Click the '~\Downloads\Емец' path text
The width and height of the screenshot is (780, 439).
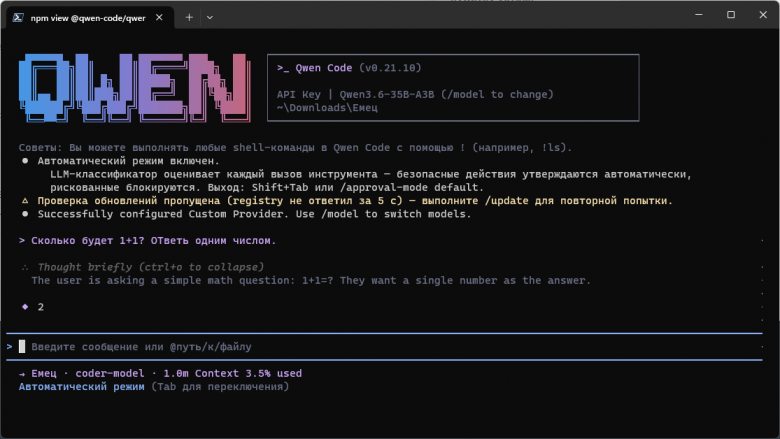pyautogui.click(x=327, y=108)
